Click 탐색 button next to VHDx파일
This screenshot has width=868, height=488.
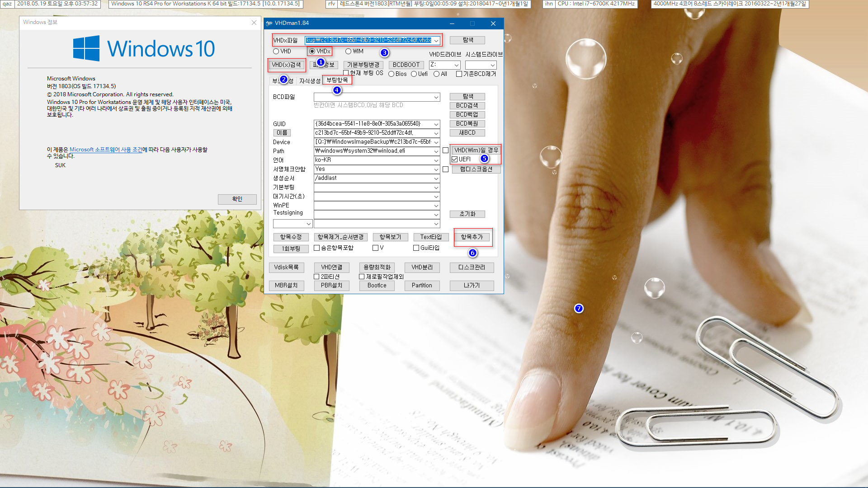coord(467,40)
